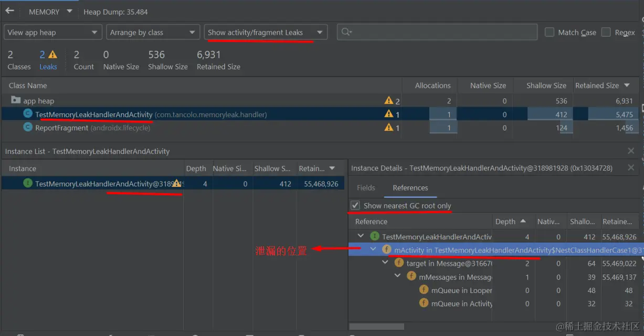Viewport: 644px width, 336px height.
Task: Select the Leaks summary stat
Action: pos(48,60)
